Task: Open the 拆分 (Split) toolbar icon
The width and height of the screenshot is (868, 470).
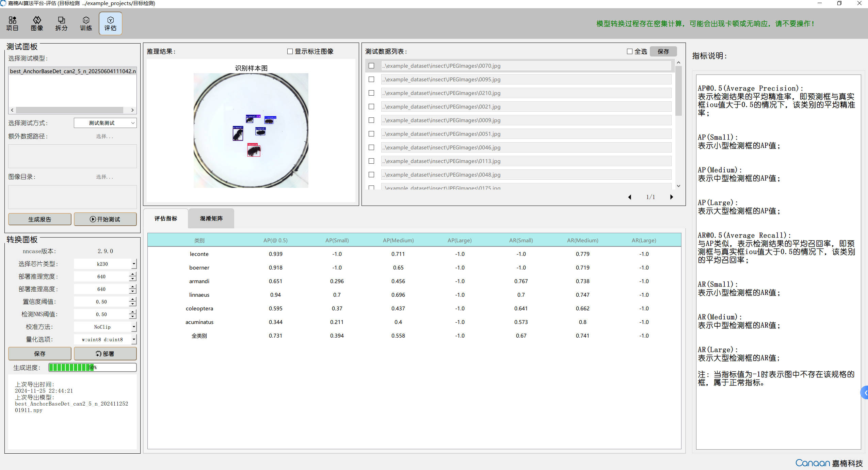Action: [61, 23]
